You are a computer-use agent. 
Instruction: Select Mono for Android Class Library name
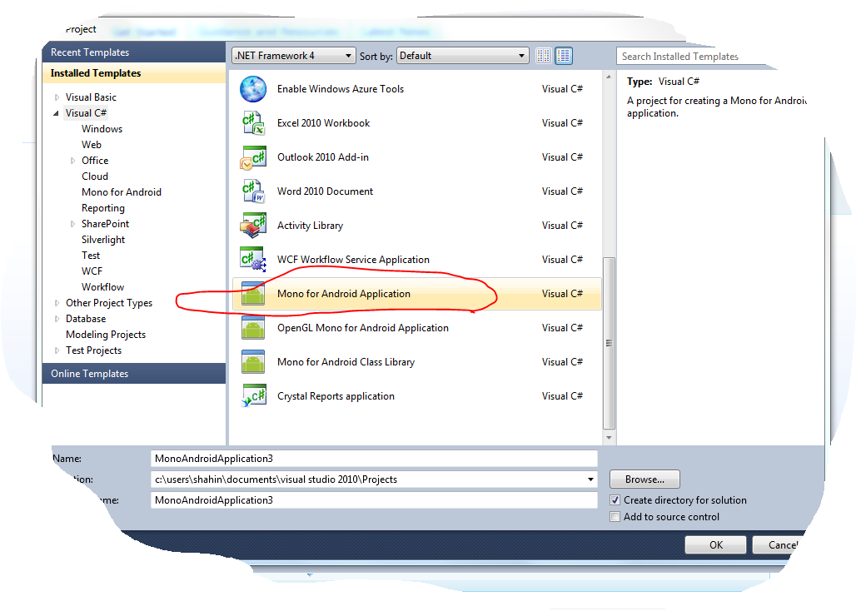pyautogui.click(x=346, y=362)
